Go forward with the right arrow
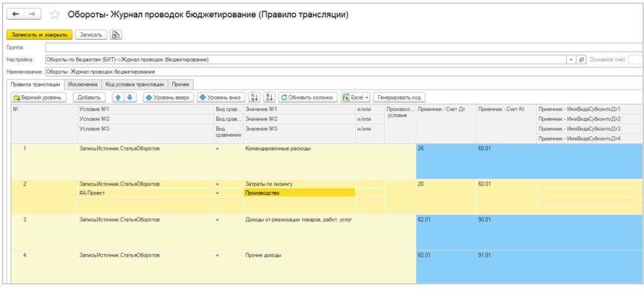This screenshot has height=289, width=644. 31,14
